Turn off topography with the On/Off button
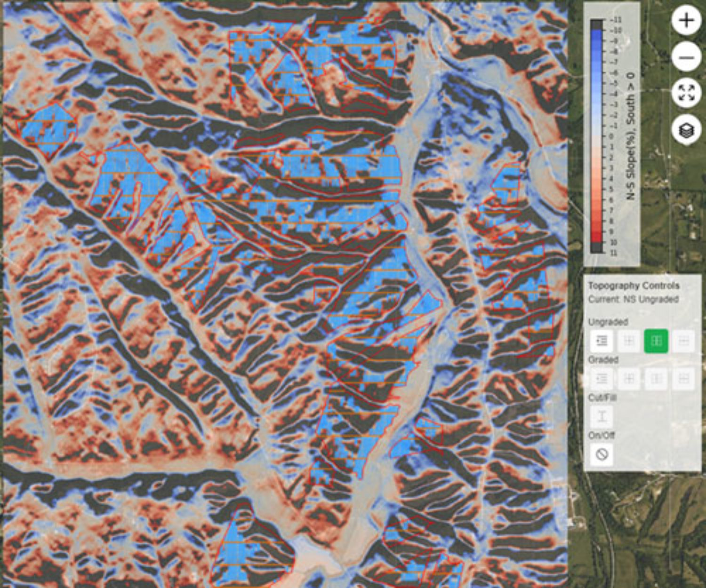The image size is (706, 588). tap(602, 454)
